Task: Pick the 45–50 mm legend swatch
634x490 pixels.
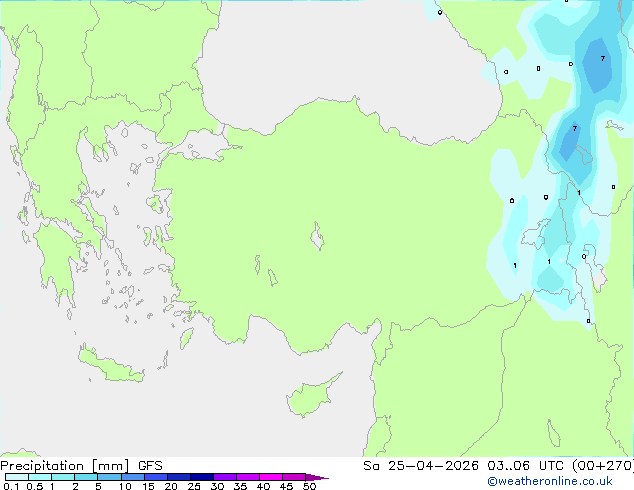Action: (294, 477)
